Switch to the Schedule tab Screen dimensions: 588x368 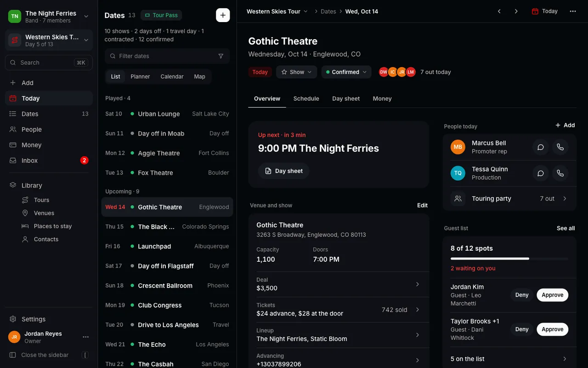point(306,99)
